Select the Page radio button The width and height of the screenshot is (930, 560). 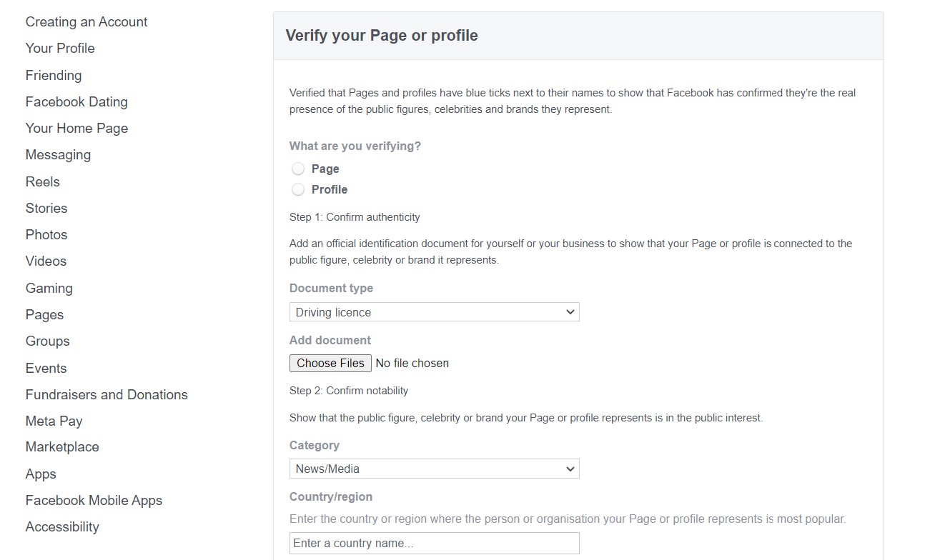pos(298,169)
